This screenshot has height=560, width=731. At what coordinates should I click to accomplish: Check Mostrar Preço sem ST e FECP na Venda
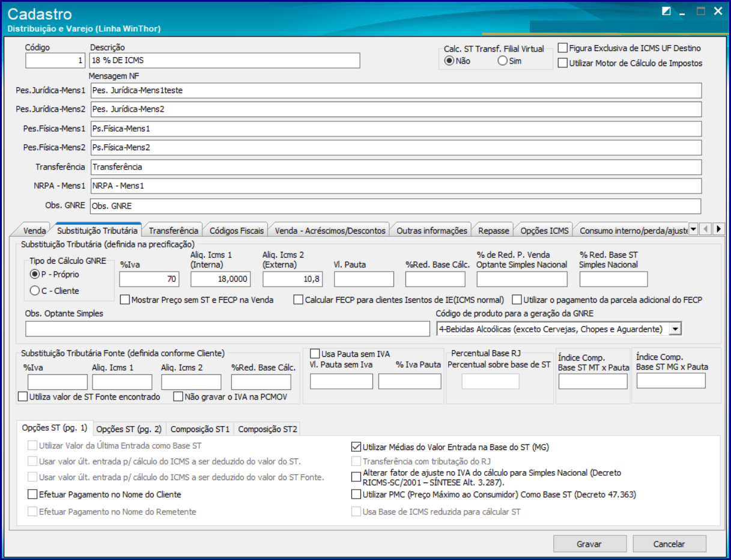pyautogui.click(x=197, y=299)
